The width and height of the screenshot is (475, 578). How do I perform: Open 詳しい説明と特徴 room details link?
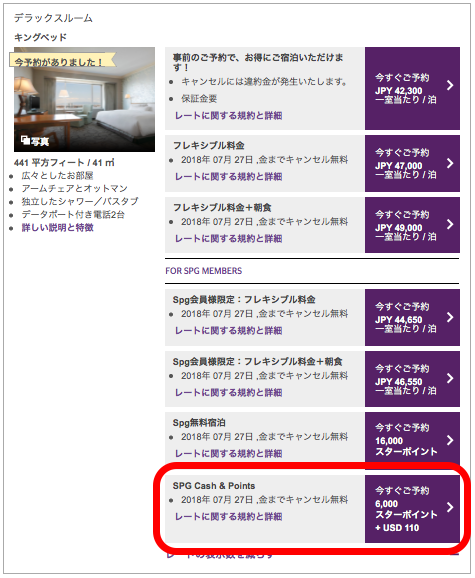[x=57, y=228]
